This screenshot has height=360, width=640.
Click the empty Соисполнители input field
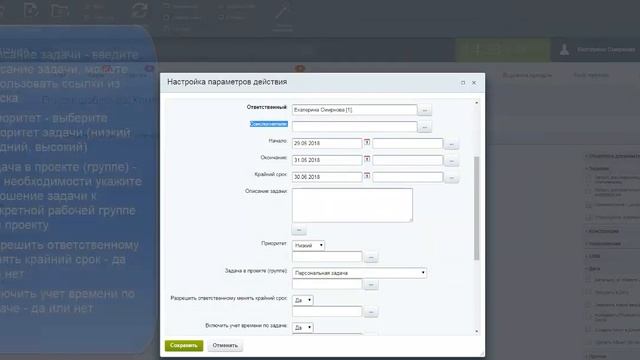354,127
